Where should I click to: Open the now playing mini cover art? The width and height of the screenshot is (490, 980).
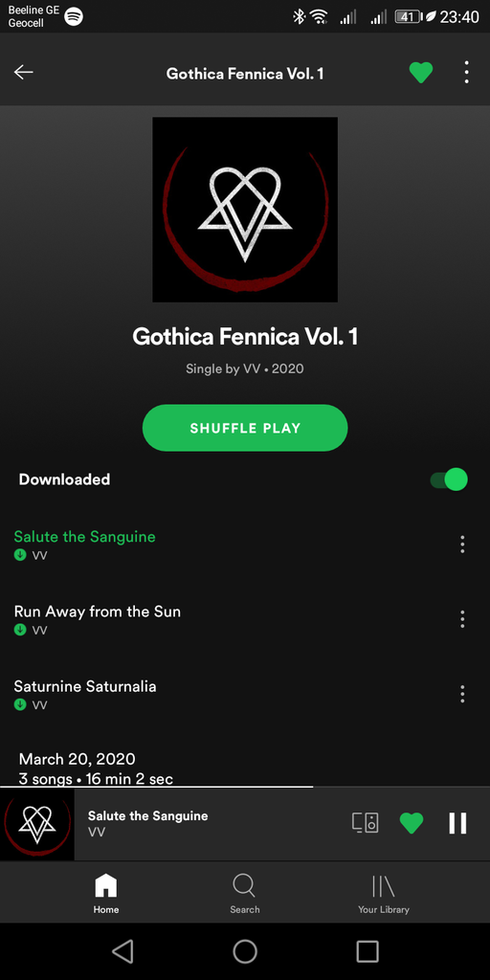click(x=37, y=824)
